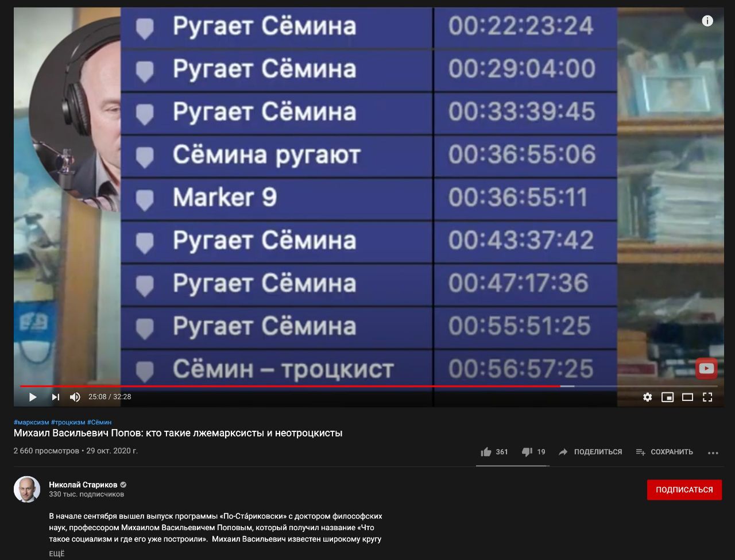Enable miniplayer mode
Viewport: 735px width, 560px height.
click(667, 397)
